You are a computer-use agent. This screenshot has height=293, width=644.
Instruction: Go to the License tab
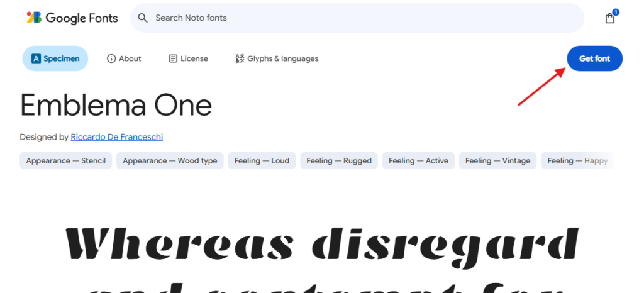click(188, 58)
